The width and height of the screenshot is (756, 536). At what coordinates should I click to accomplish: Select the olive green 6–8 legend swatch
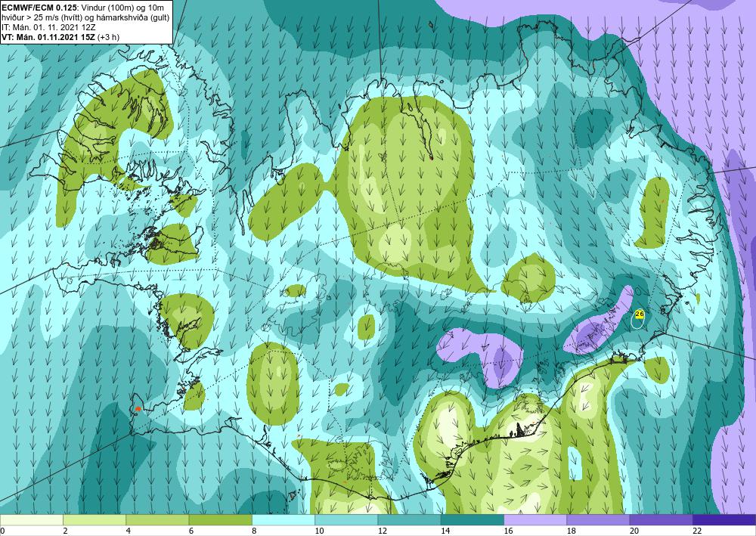[x=220, y=520]
